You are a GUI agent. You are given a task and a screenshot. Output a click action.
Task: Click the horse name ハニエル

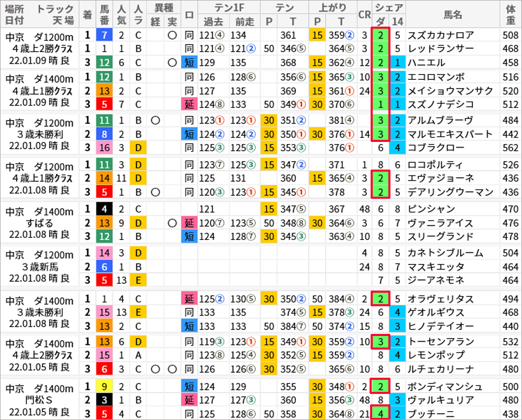[x=426, y=63]
